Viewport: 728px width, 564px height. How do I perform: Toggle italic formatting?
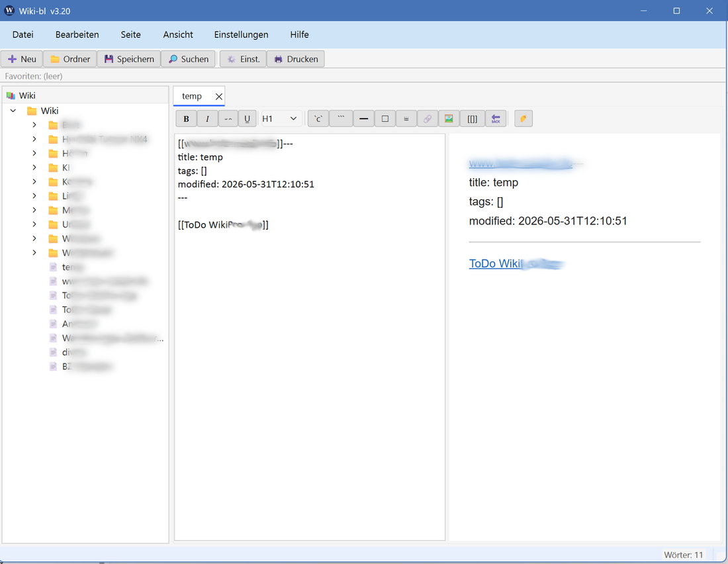tap(207, 119)
